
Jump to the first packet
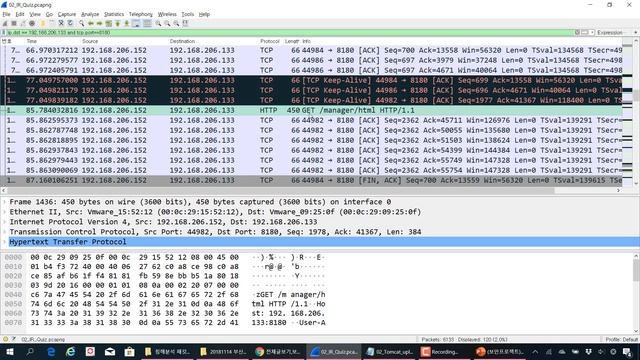[118, 23]
